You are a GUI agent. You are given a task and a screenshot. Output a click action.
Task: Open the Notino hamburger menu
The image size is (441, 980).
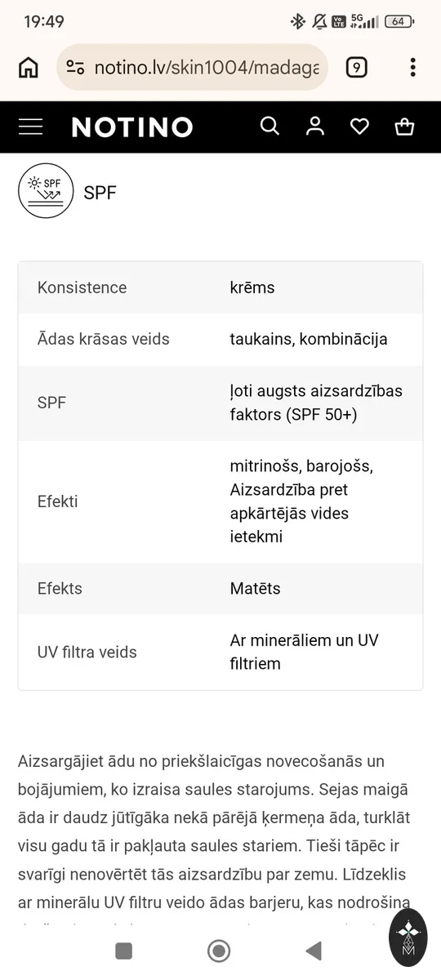pos(30,127)
